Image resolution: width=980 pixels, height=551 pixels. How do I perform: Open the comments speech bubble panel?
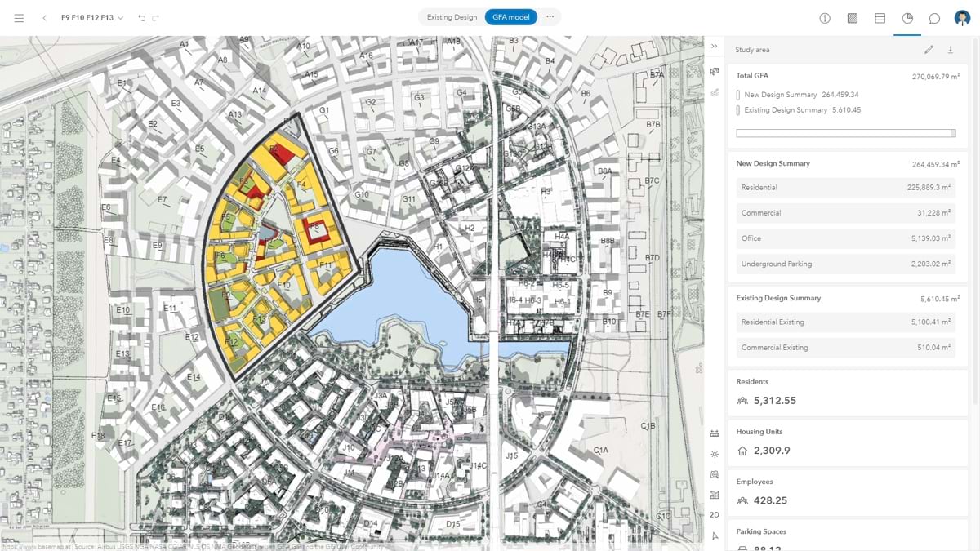coord(934,18)
